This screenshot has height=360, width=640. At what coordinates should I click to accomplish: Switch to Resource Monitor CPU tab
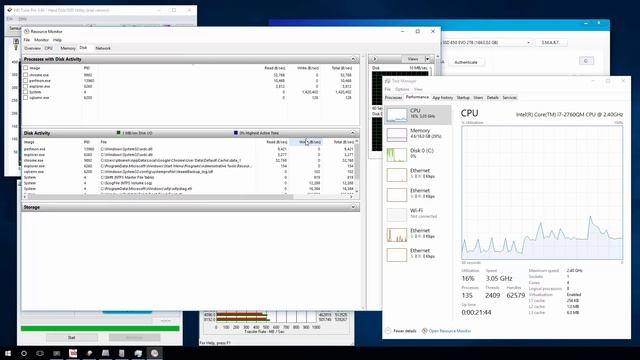(x=49, y=48)
